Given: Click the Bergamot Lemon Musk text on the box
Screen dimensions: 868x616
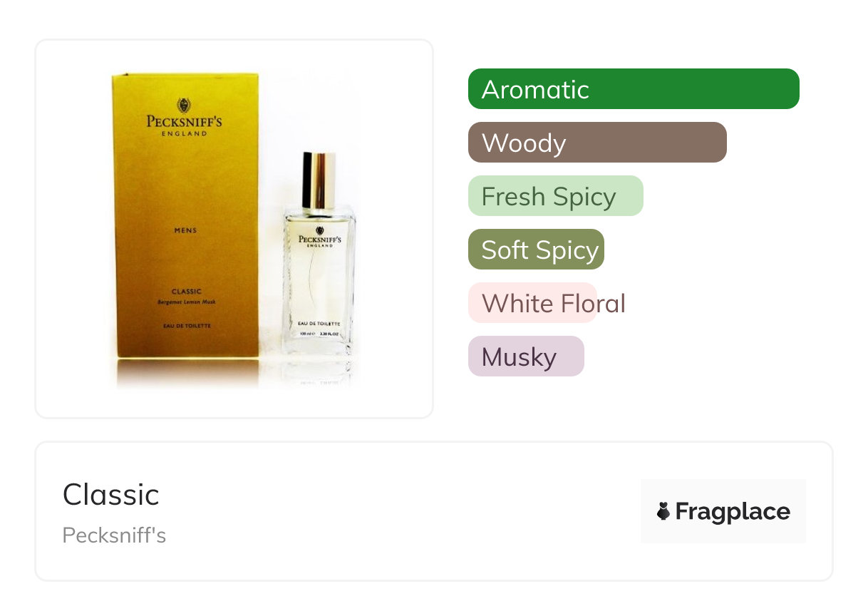Looking at the screenshot, I should coord(186,302).
